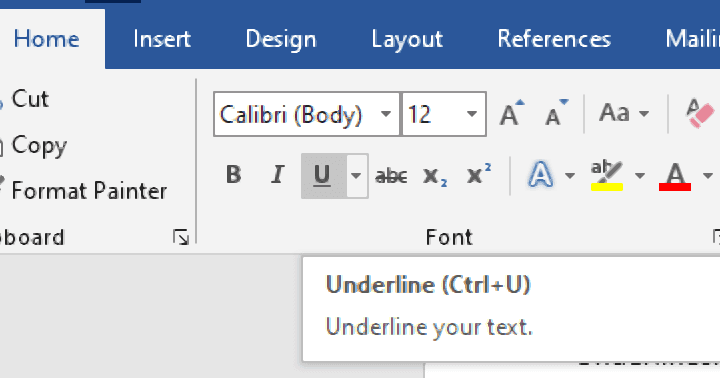Click the Decrease Font Size icon
720x378 pixels.
click(x=556, y=113)
